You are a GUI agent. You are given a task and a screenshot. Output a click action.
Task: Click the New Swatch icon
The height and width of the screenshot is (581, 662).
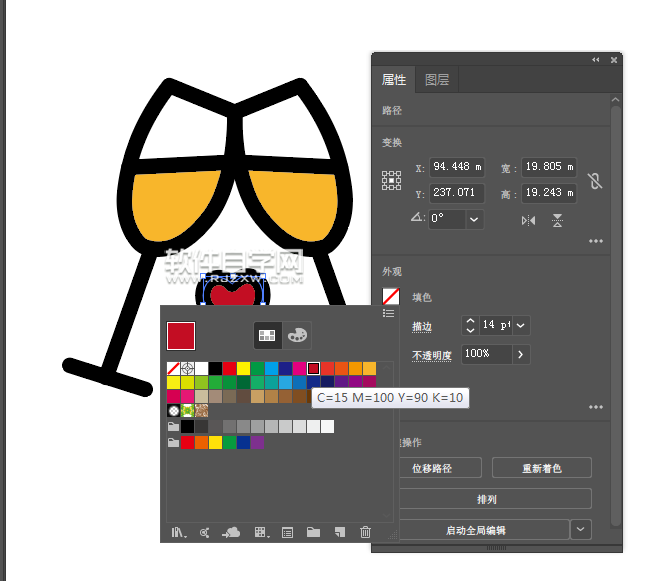point(339,532)
